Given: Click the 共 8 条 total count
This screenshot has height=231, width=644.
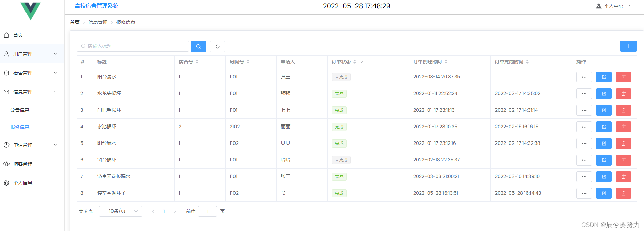Looking at the screenshot, I should pos(86,211).
